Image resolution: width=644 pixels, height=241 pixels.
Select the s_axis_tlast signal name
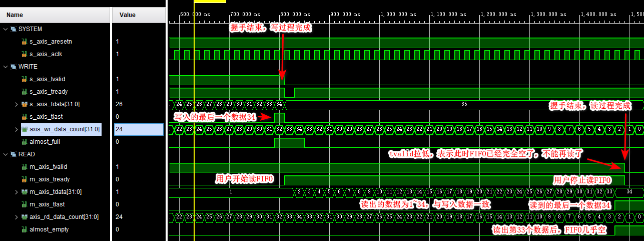pyautogui.click(x=46, y=117)
